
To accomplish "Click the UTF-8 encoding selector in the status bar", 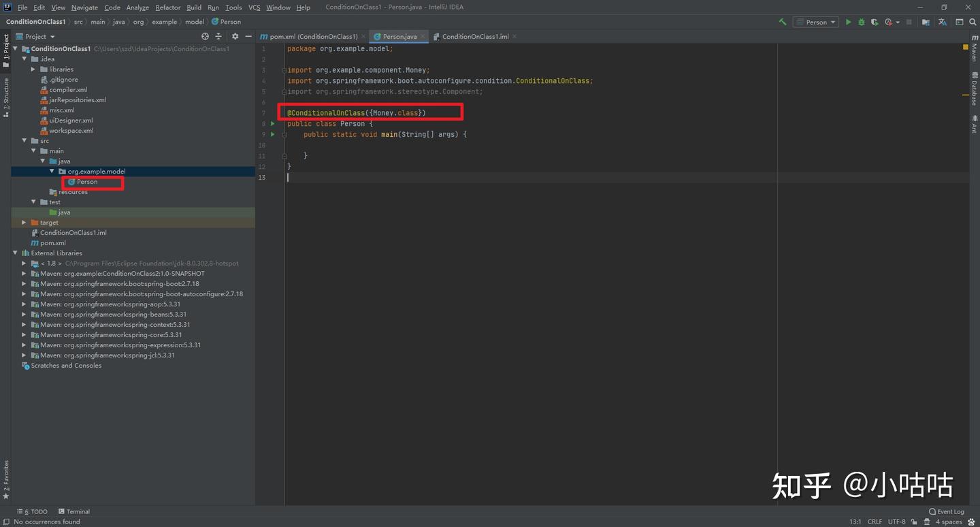I will click(x=896, y=522).
